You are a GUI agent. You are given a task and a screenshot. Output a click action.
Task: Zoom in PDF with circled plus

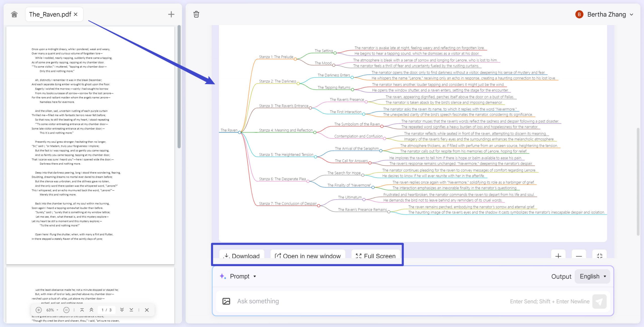pyautogui.click(x=38, y=310)
